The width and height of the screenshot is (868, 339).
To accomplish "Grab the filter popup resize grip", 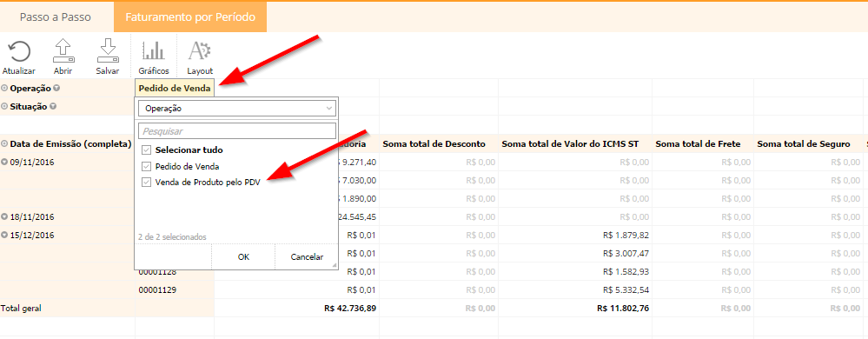I will tap(335, 266).
